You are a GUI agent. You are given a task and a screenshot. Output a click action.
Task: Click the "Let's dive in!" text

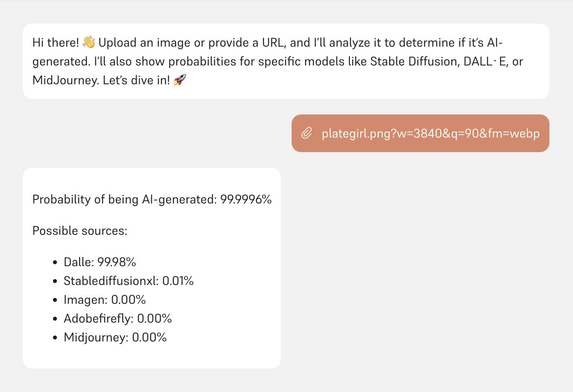[136, 80]
